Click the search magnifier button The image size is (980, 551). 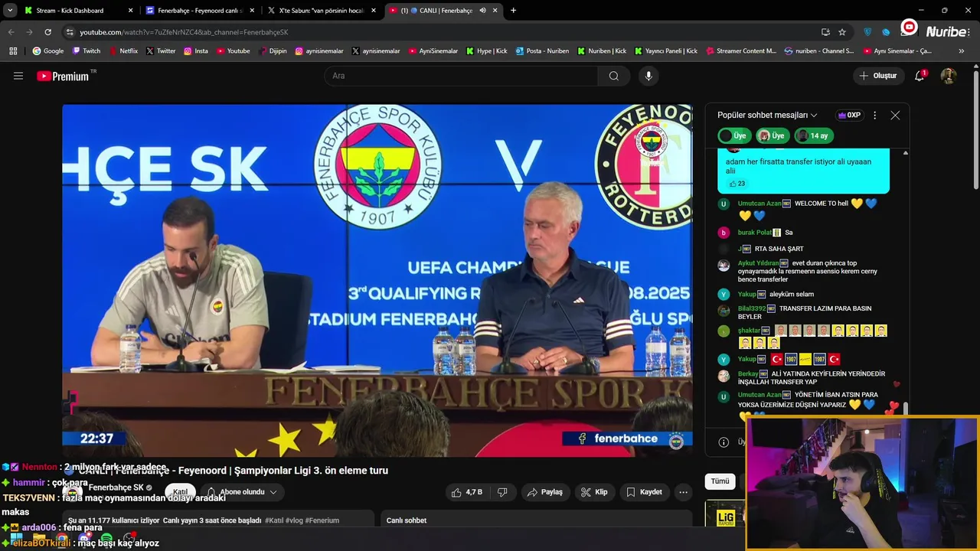click(x=613, y=76)
